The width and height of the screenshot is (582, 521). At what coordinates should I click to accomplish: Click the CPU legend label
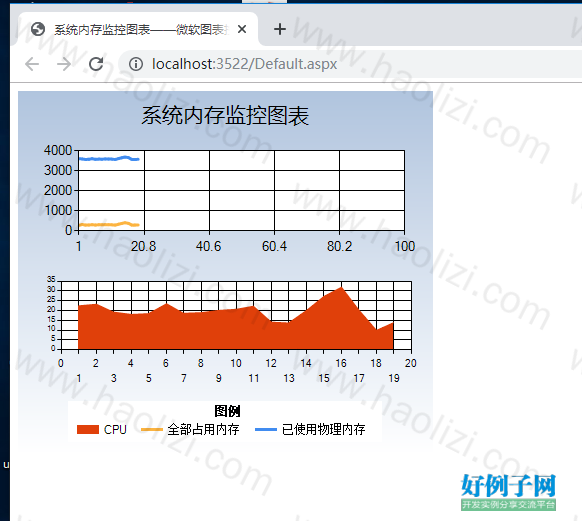pos(115,430)
